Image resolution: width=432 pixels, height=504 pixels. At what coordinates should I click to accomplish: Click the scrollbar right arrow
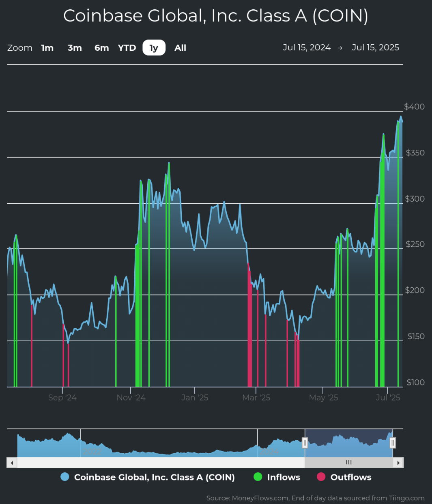[398, 463]
